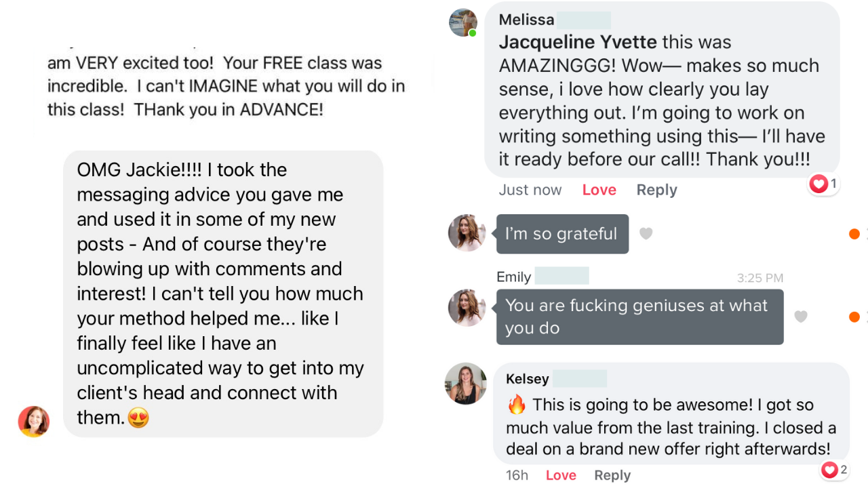This screenshot has width=868, height=488.
Task: Select the "OMG Jackie" message bubble
Action: click(222, 293)
